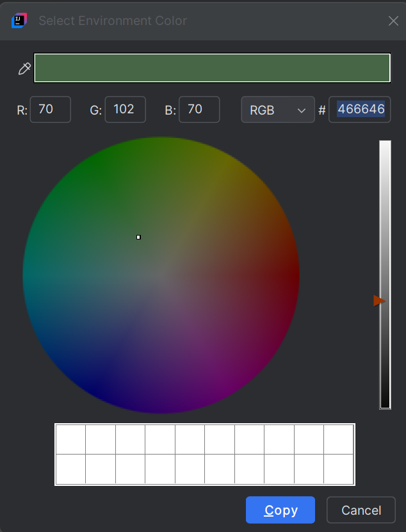Click the Copy button
Viewport: 406px width, 532px height.
[x=280, y=510]
